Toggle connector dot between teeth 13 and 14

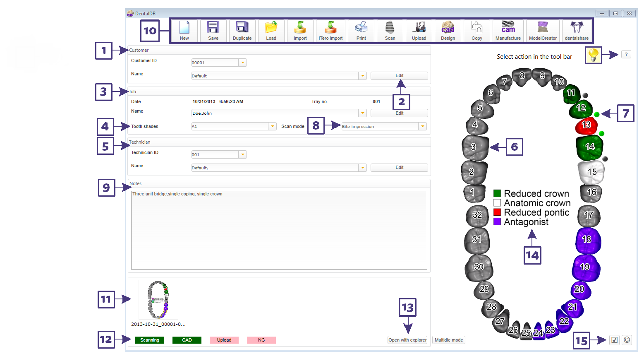[601, 133]
